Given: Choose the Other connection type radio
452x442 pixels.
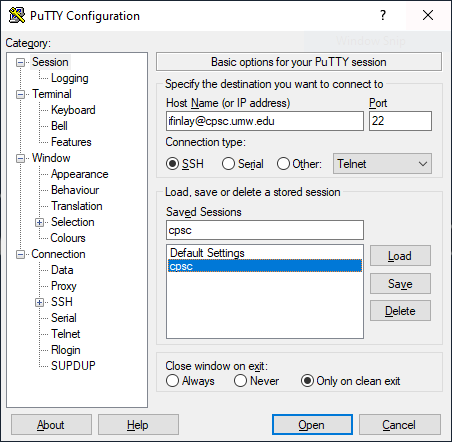Looking at the screenshot, I should pyautogui.click(x=283, y=164).
